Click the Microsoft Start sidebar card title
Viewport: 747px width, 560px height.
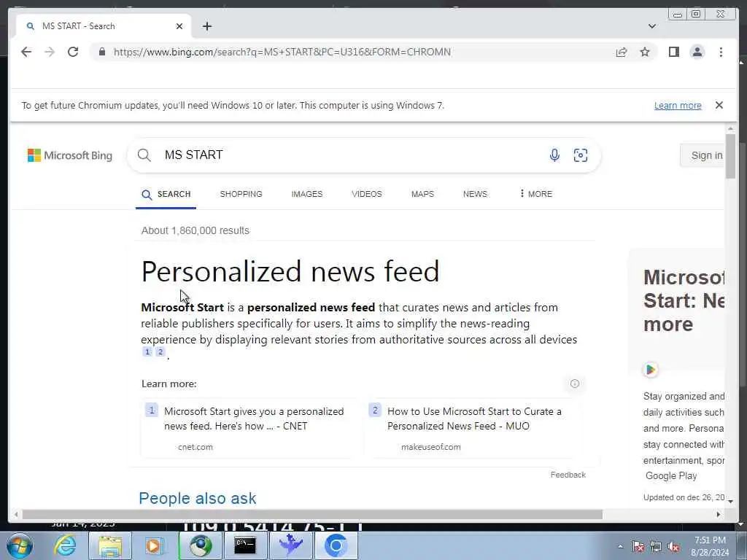pyautogui.click(x=684, y=301)
